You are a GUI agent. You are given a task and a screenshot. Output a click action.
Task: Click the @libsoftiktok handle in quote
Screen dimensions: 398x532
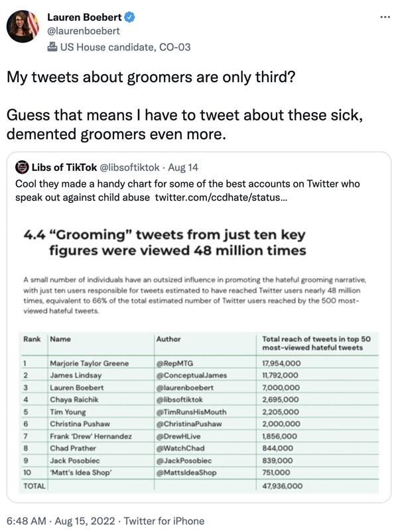(x=134, y=167)
